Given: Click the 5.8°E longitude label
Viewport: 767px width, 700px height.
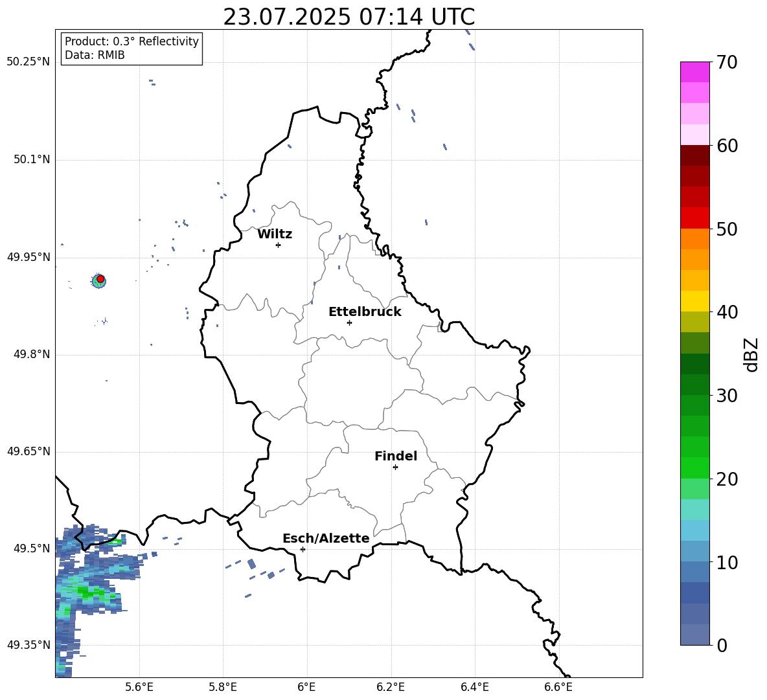Looking at the screenshot, I should pyautogui.click(x=223, y=687).
